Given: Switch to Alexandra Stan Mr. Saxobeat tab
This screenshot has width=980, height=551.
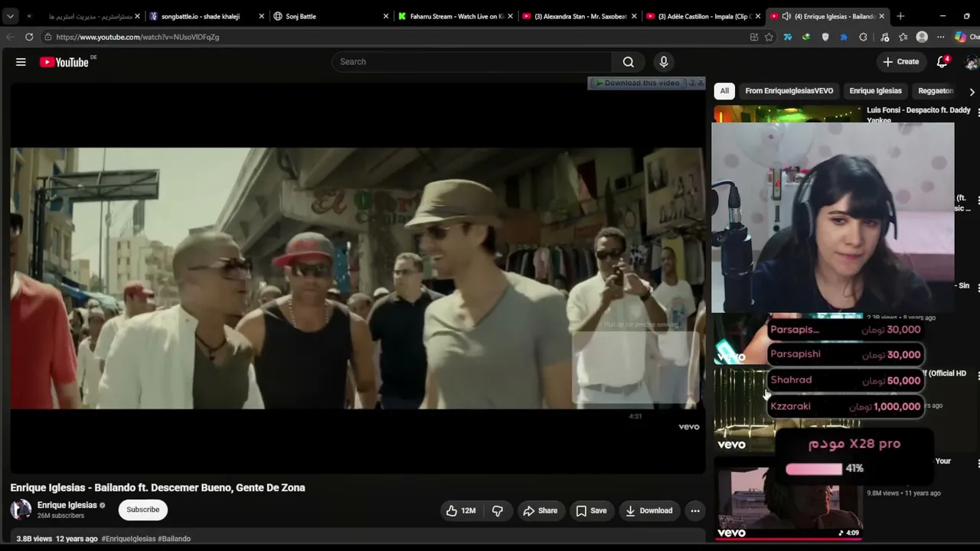Looking at the screenshot, I should coord(579,16).
